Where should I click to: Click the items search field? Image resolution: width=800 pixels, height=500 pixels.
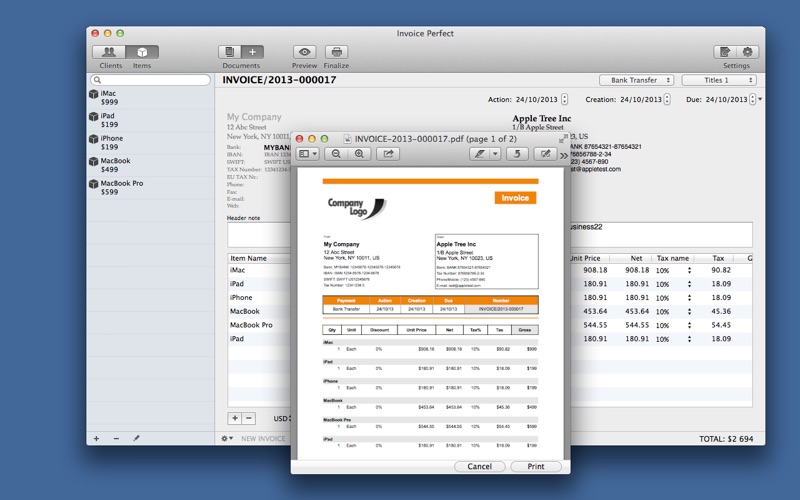click(x=151, y=80)
